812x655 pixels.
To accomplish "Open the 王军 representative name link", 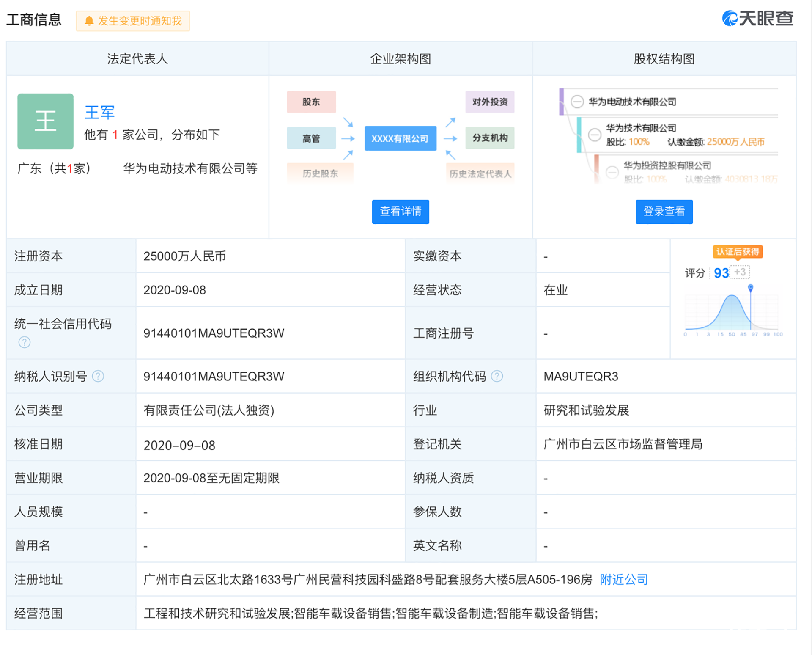I will pyautogui.click(x=100, y=112).
